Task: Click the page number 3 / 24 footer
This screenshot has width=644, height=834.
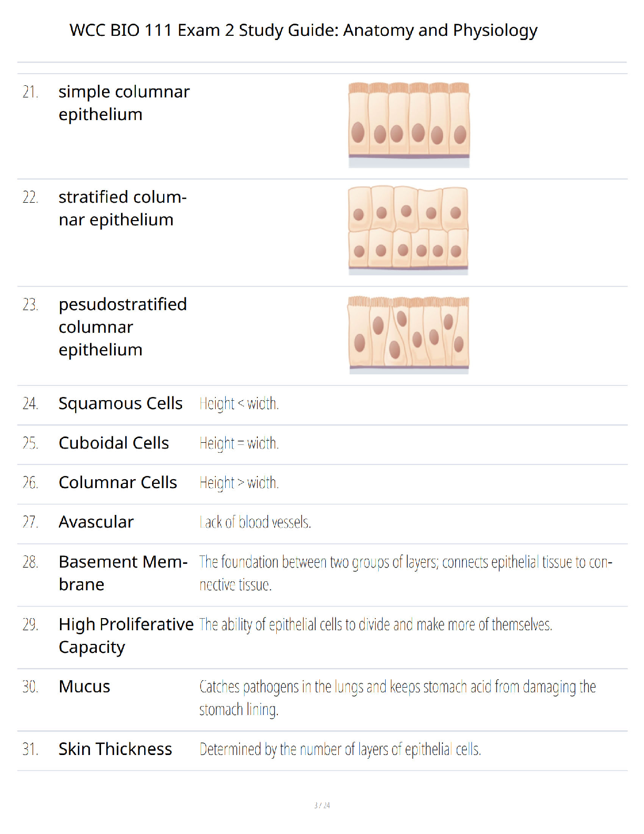Action: [322, 805]
